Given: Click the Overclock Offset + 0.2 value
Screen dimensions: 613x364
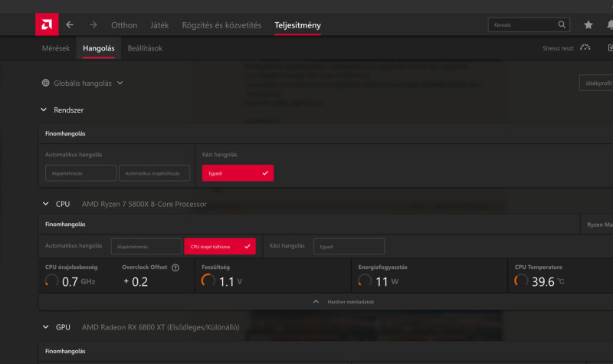Looking at the screenshot, I should pos(136,281).
